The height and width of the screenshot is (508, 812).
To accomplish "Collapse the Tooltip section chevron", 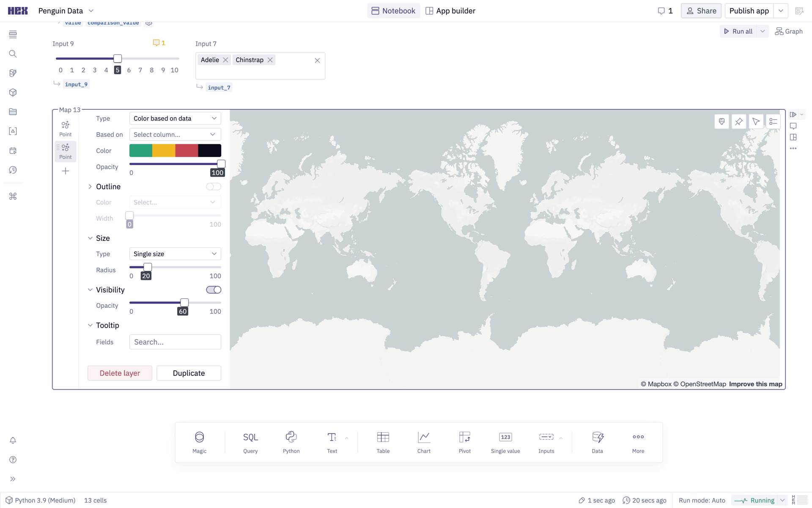I will pyautogui.click(x=90, y=326).
